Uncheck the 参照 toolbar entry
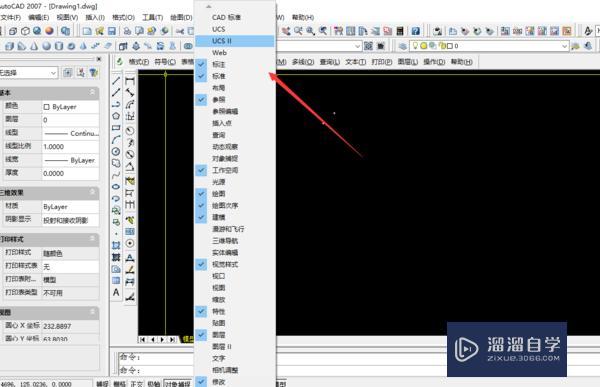The height and width of the screenshot is (387, 600). [x=235, y=100]
